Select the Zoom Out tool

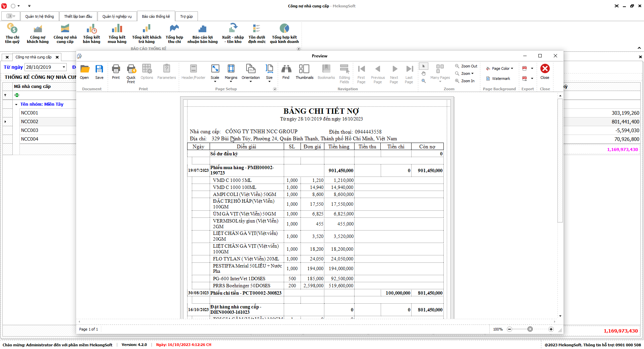click(466, 66)
